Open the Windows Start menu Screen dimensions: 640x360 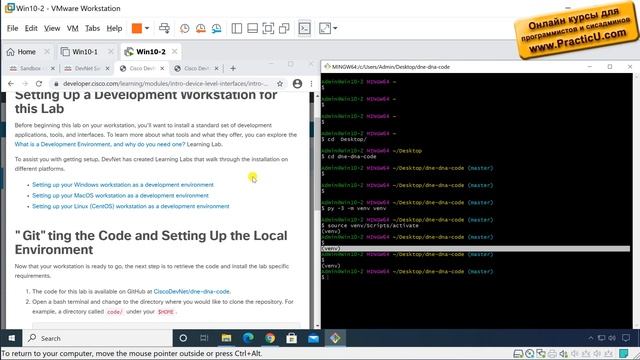click(x=12, y=338)
